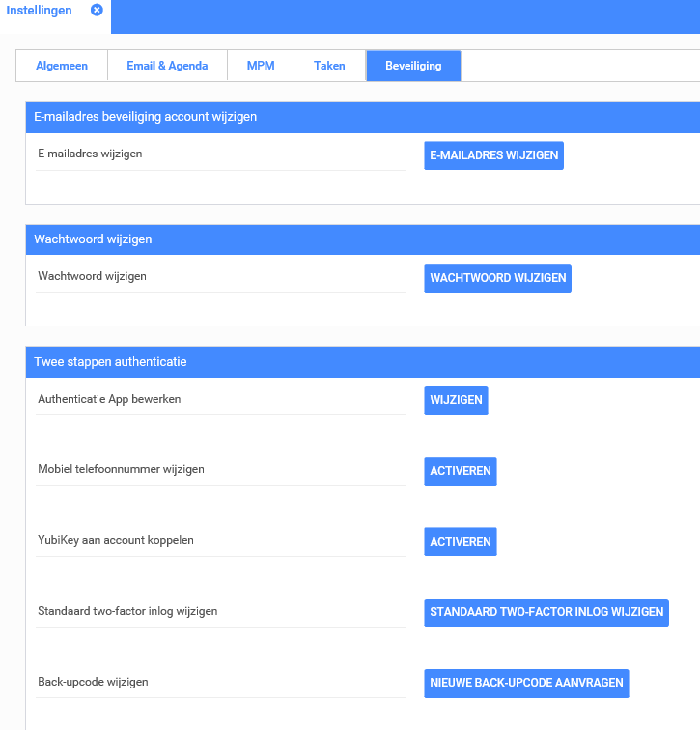Click ACTIVEREN button for YubiKey koppelen

pyautogui.click(x=461, y=541)
